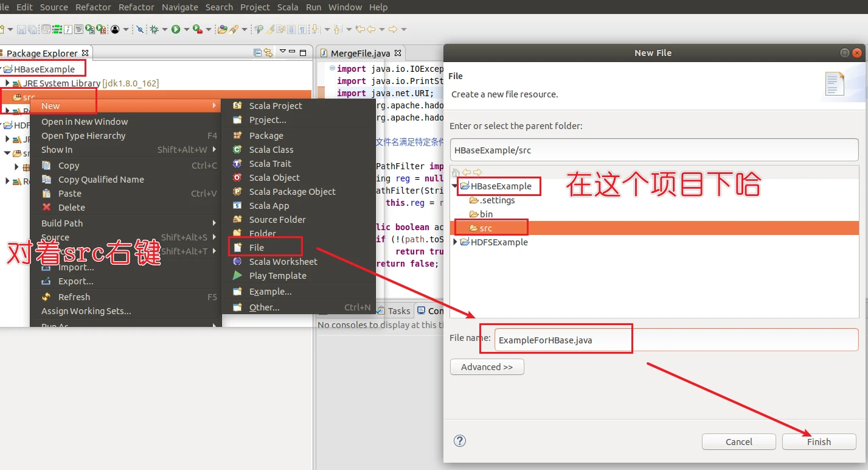Screen dimensions: 868x470
Task: Expand the HDFSExample folder in dialog tree
Action: pyautogui.click(x=455, y=242)
